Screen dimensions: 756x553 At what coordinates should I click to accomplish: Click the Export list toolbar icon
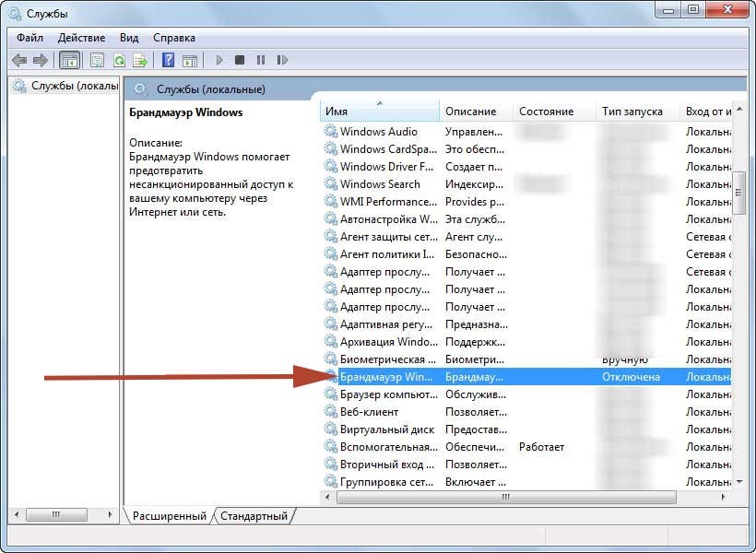click(x=140, y=61)
